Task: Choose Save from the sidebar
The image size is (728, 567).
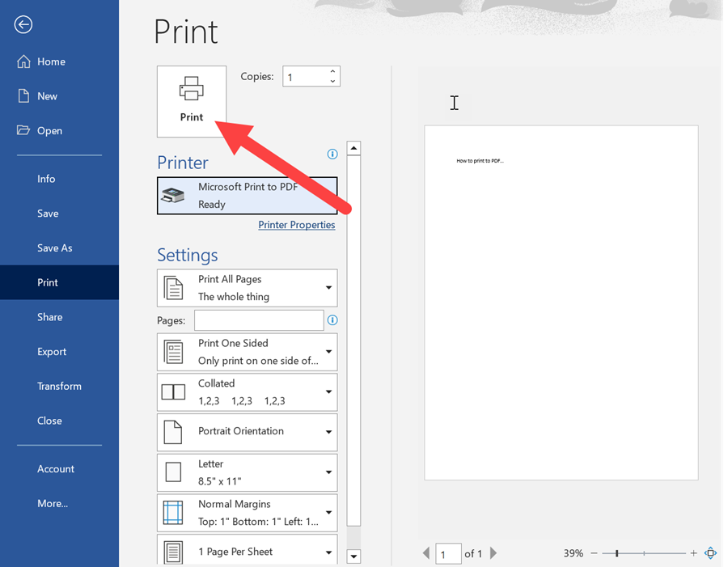Action: pos(59,214)
